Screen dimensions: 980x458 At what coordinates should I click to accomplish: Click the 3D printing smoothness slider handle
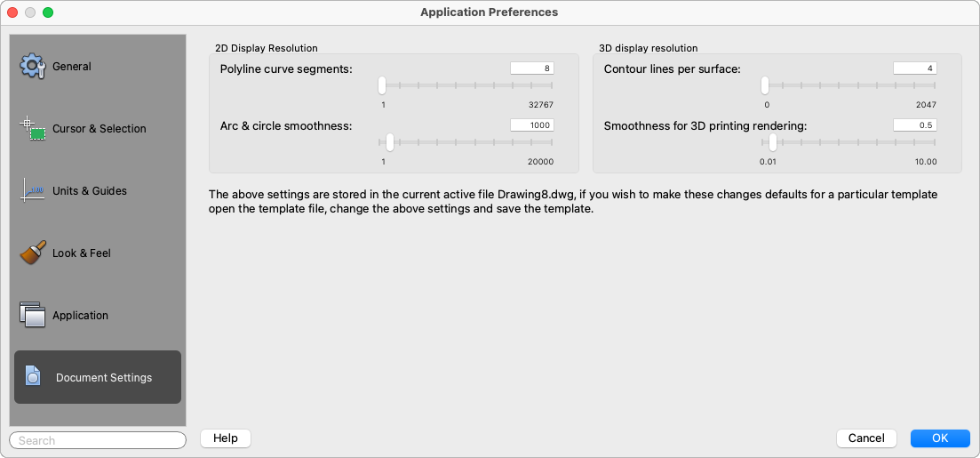click(773, 142)
